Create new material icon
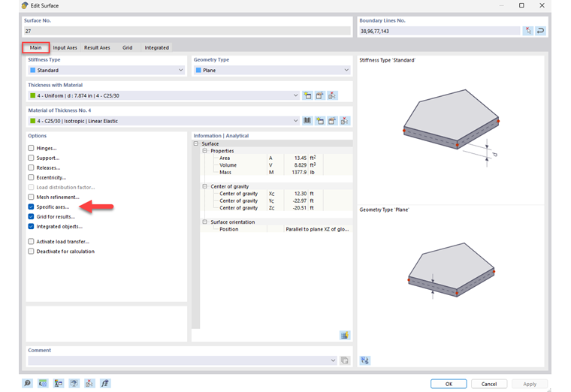The image size is (571, 392). 320,121
